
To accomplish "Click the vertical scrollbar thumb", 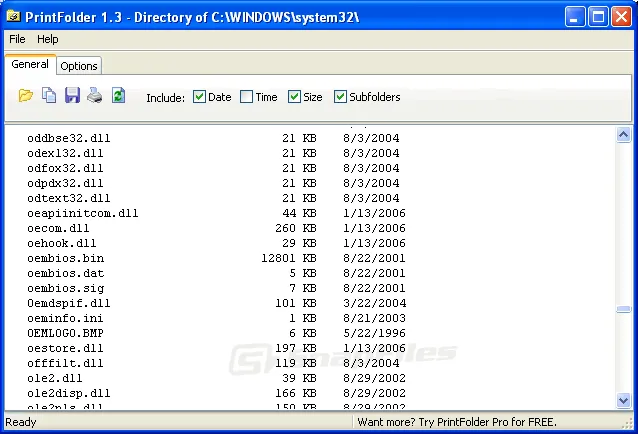I will coord(623,310).
